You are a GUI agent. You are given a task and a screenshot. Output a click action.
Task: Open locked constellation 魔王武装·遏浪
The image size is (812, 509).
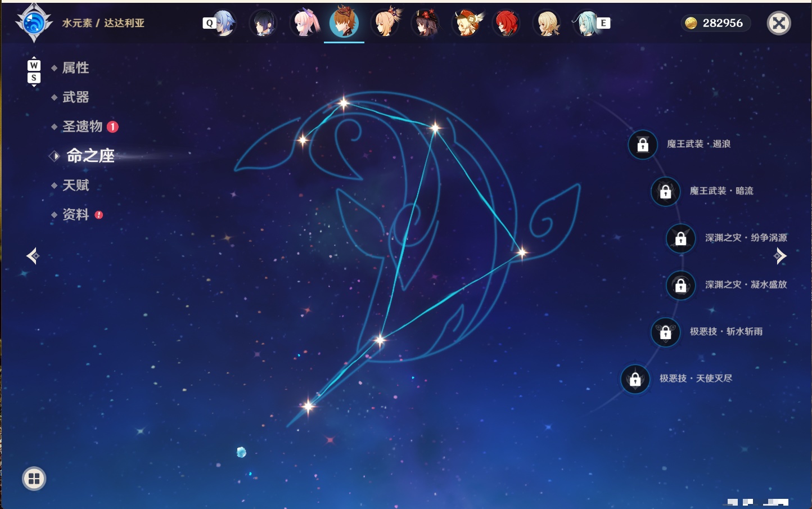click(643, 145)
